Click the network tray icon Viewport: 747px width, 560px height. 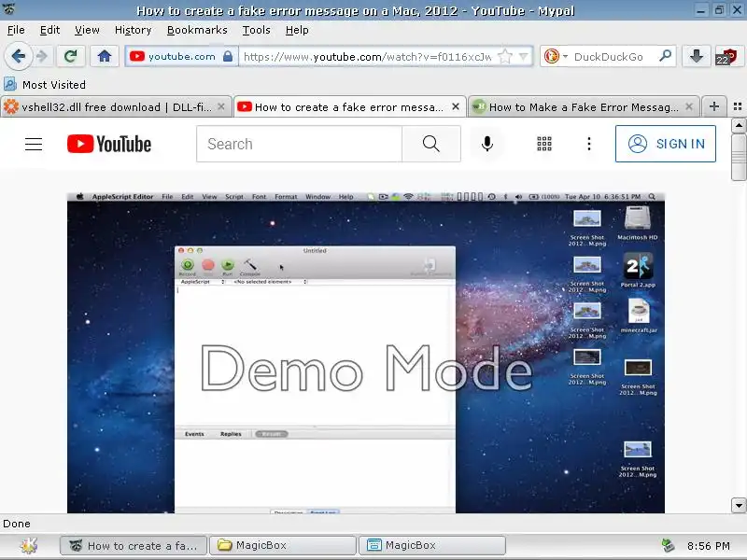coord(668,546)
